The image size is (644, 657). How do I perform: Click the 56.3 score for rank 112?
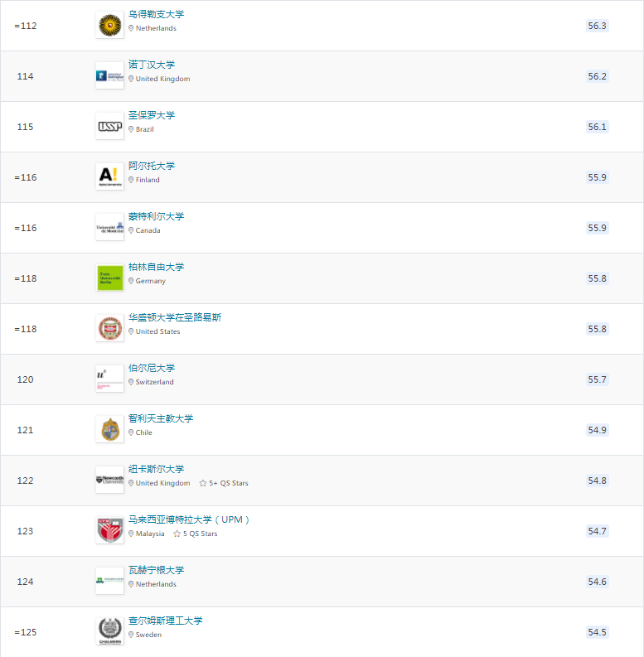pyautogui.click(x=597, y=26)
